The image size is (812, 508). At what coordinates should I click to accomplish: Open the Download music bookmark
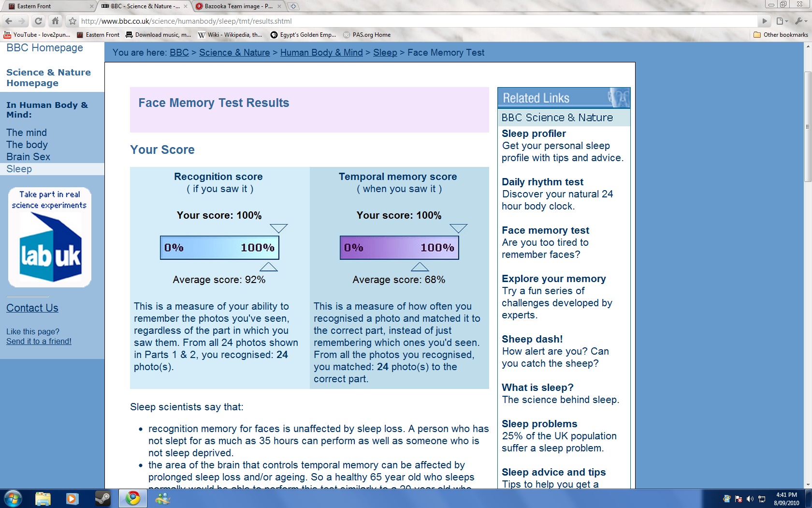(159, 35)
